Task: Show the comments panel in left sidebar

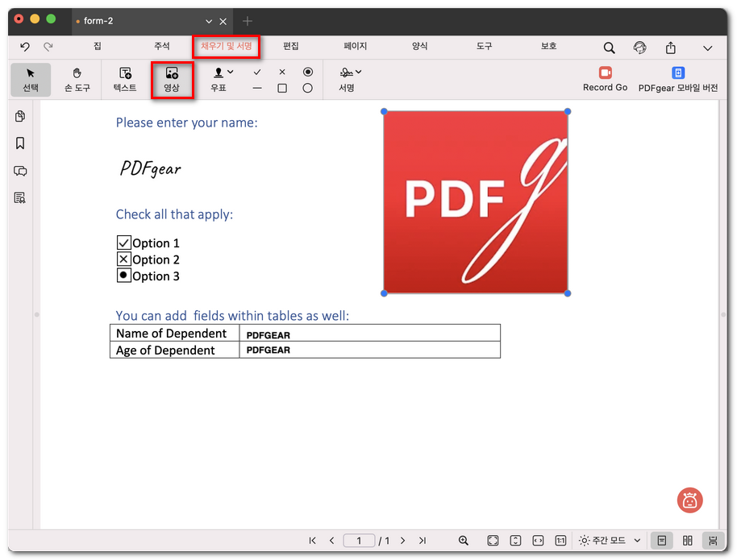Action: 20,171
